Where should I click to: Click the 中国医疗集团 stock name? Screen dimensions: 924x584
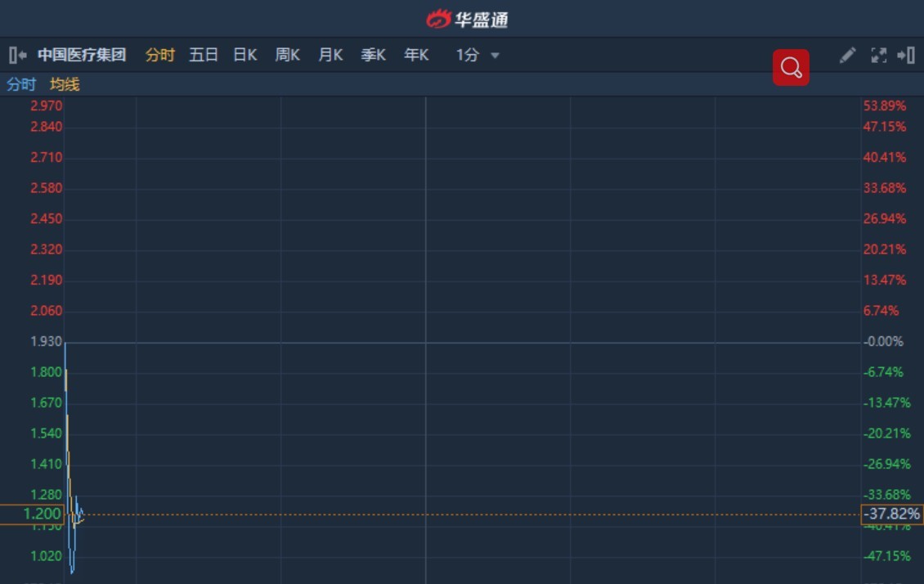tap(82, 56)
